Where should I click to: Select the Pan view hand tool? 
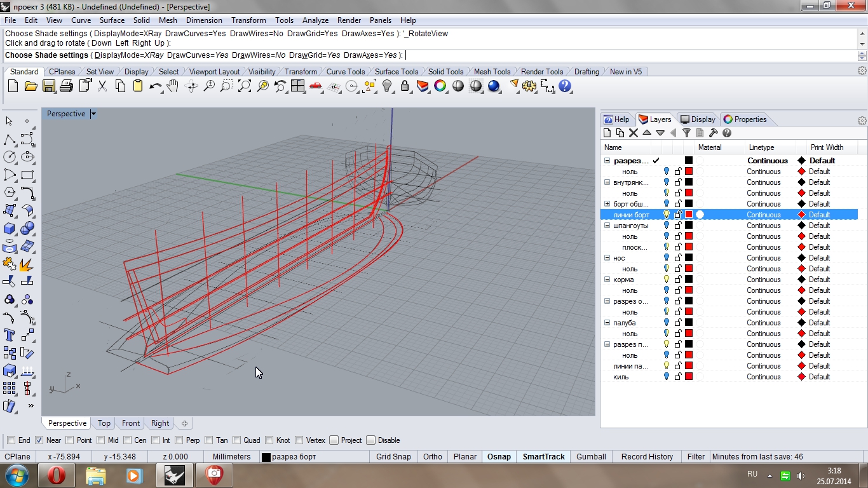click(x=173, y=86)
